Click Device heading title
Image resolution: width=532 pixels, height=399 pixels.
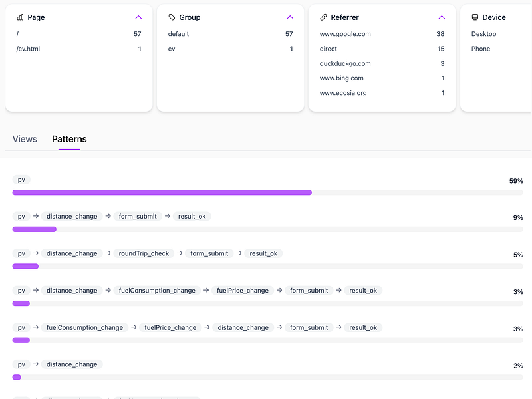click(x=494, y=17)
